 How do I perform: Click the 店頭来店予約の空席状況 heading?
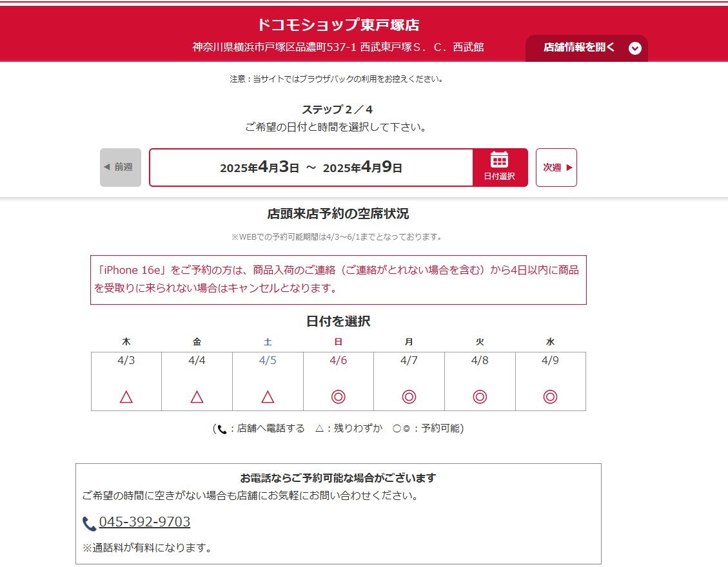click(x=338, y=213)
